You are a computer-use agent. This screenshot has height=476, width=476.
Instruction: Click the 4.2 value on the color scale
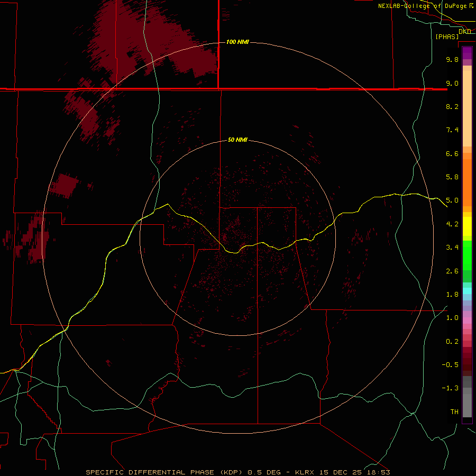click(x=452, y=224)
